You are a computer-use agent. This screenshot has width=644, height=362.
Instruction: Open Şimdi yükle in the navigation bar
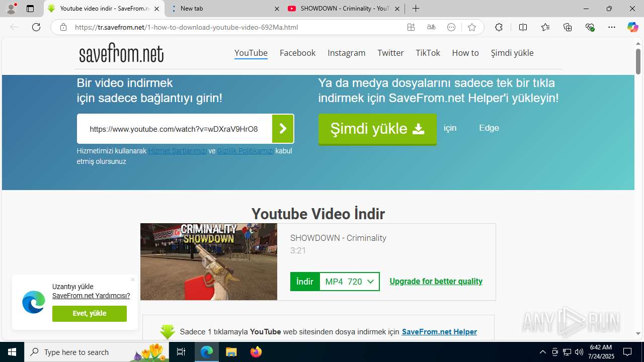pyautogui.click(x=512, y=53)
